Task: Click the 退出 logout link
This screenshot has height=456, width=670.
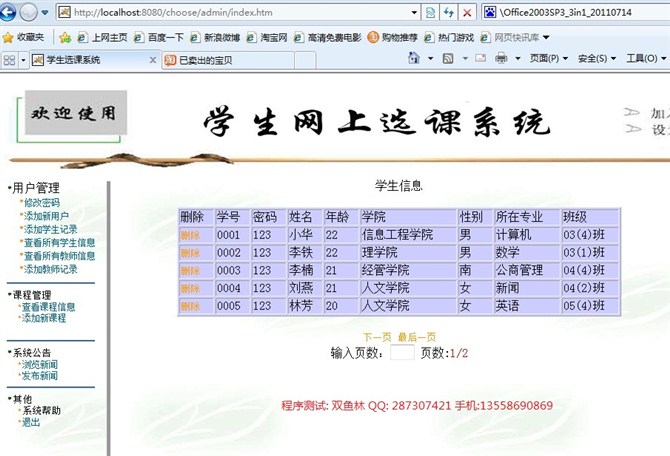Action: click(31, 422)
